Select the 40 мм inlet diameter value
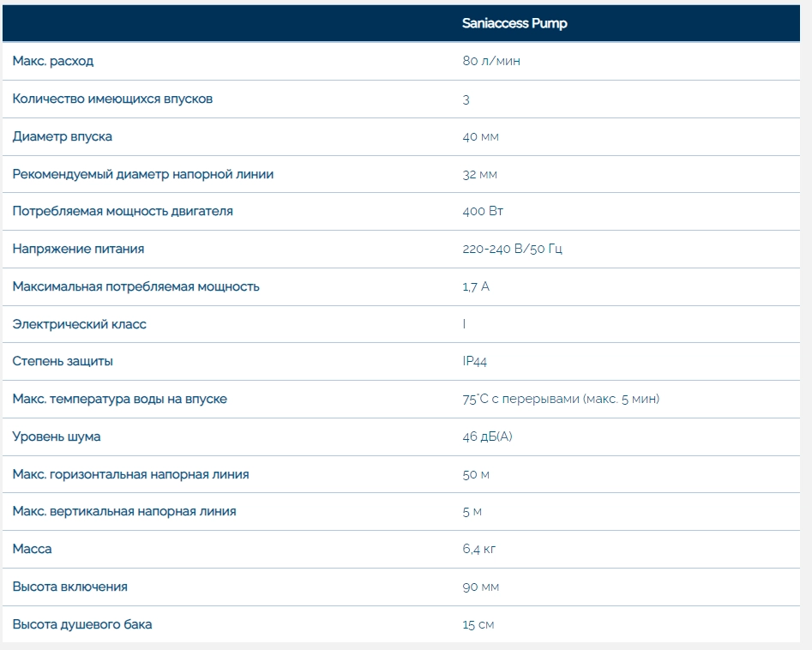 [480, 136]
